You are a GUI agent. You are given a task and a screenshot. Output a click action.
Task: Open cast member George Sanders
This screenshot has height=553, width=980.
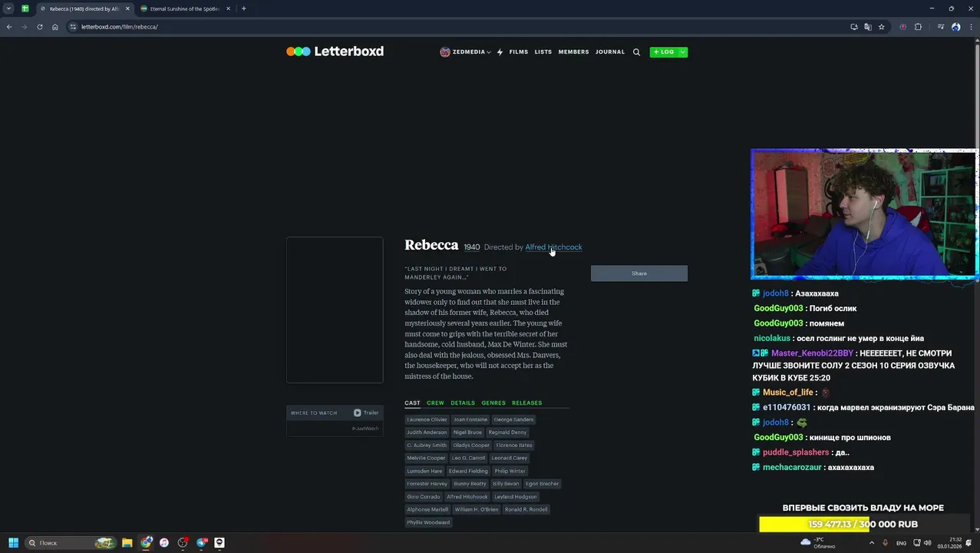pyautogui.click(x=513, y=419)
